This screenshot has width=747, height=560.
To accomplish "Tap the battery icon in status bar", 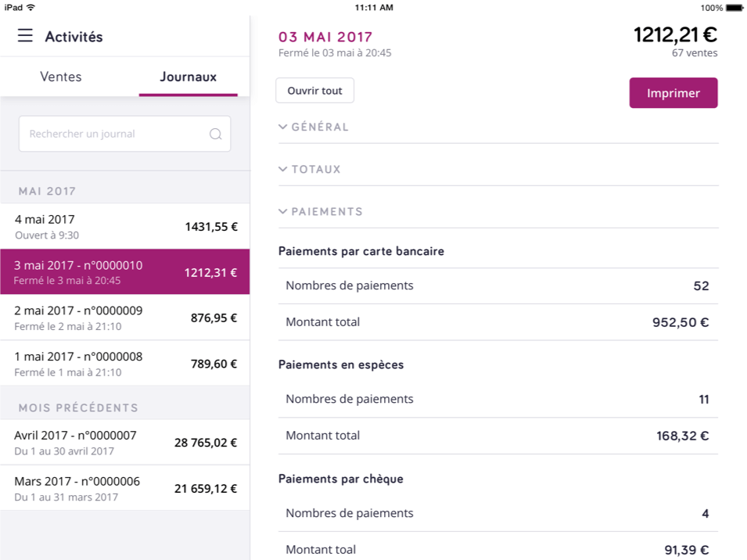I will tap(734, 7).
